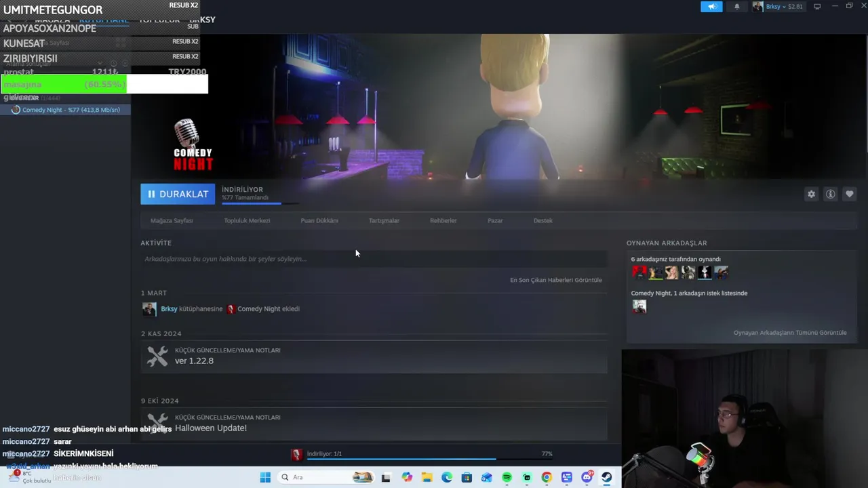Image resolution: width=868 pixels, height=488 pixels.
Task: Open File Explorer from the taskbar
Action: coord(427,477)
